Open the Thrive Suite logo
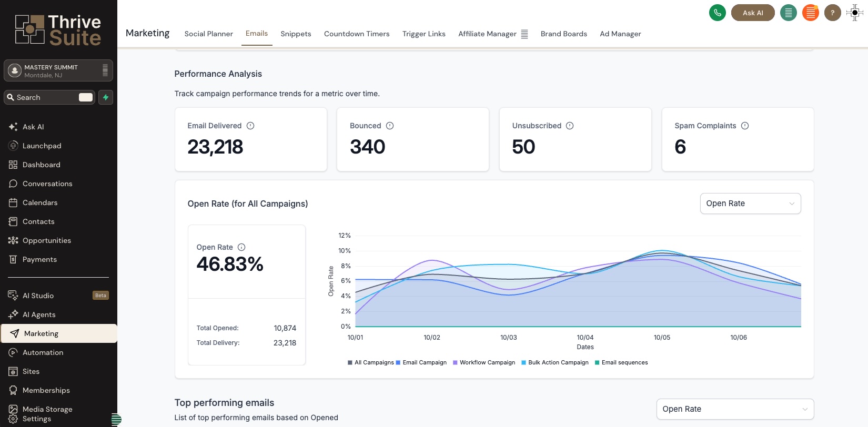The height and width of the screenshot is (427, 868). coord(58,29)
